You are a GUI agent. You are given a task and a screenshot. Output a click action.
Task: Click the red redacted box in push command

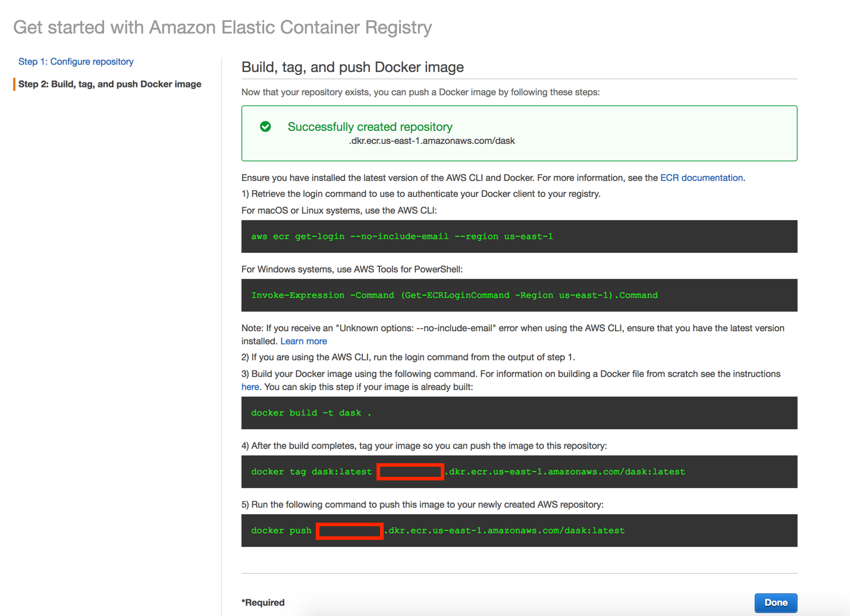[349, 531]
